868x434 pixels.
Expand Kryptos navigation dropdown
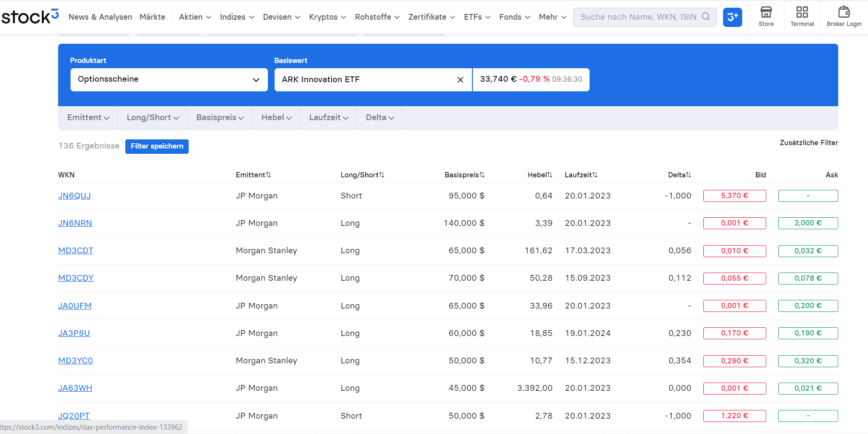(327, 17)
